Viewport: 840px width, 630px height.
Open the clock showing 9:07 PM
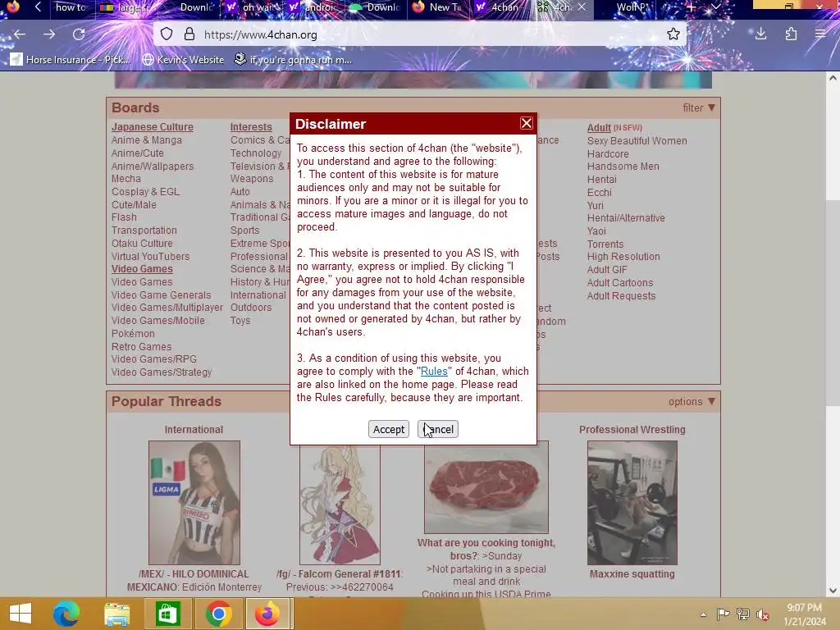[805, 614]
